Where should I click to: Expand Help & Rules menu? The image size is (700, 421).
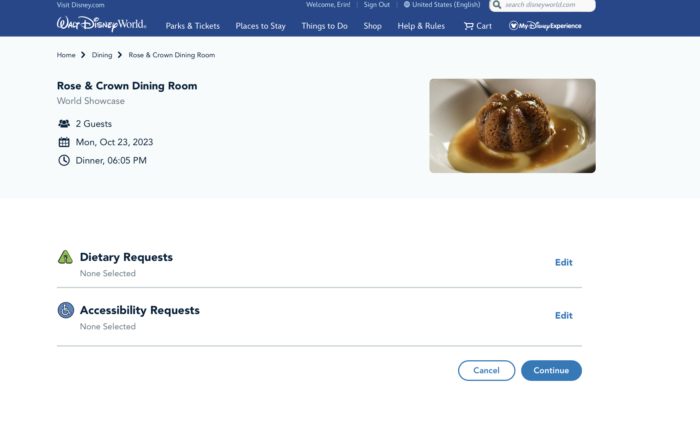pos(421,26)
